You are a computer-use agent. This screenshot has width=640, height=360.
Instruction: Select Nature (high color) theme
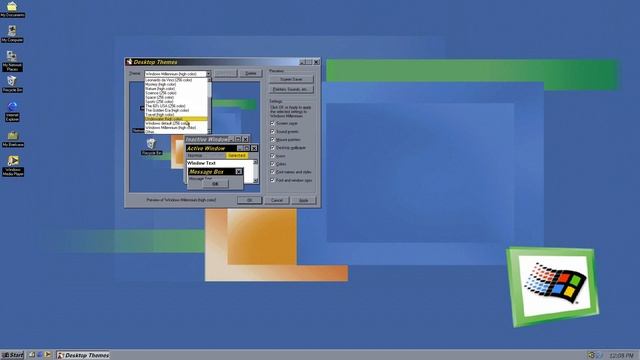[176, 89]
